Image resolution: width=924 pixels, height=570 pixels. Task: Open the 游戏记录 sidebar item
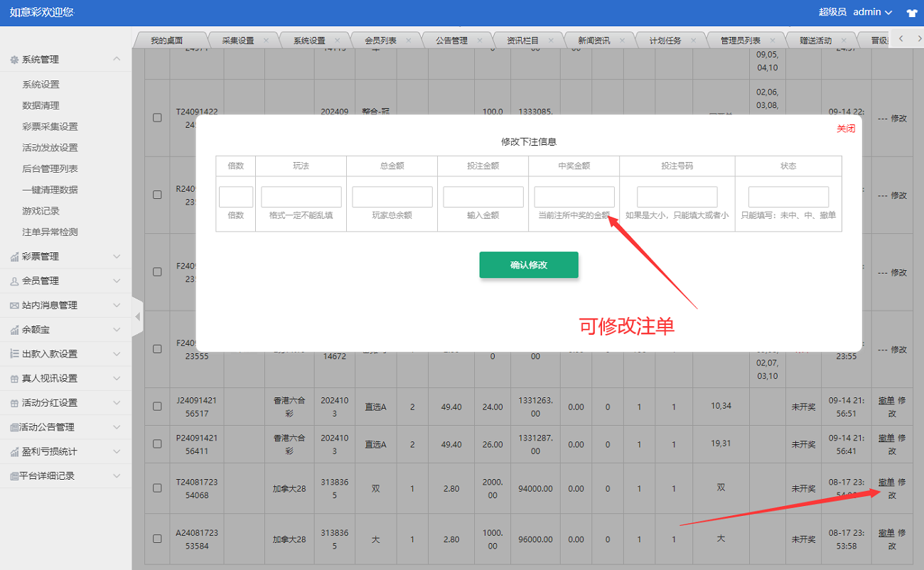coord(41,211)
